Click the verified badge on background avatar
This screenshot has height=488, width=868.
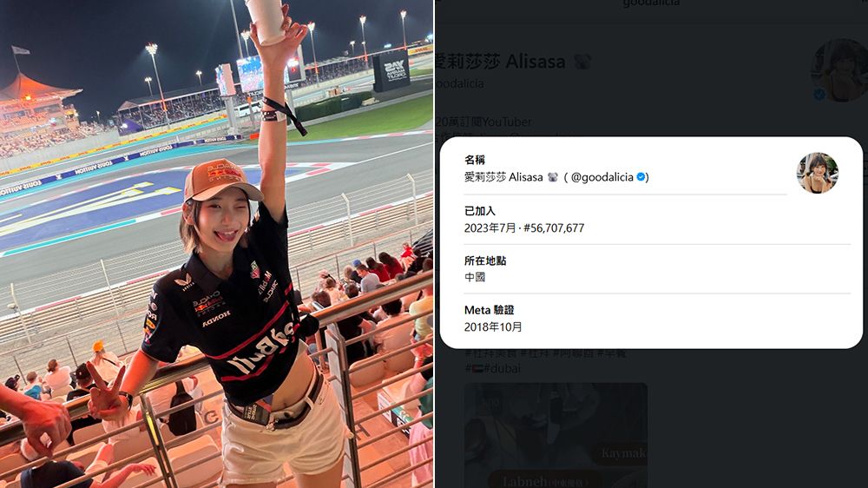coord(819,95)
